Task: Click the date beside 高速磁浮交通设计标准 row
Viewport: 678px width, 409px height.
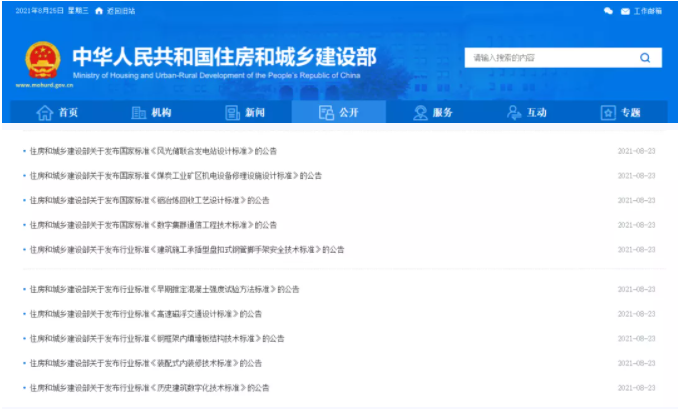Action: [x=636, y=313]
